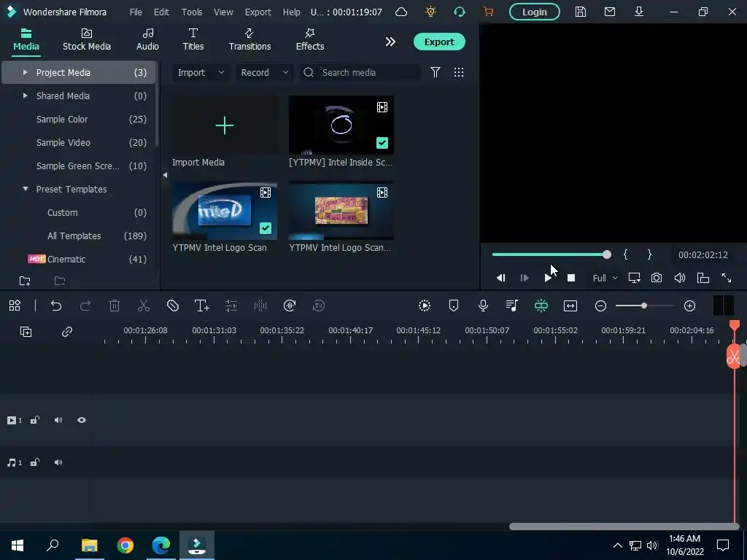Toggle the auto ripple link icon
747x560 pixels.
(66, 332)
